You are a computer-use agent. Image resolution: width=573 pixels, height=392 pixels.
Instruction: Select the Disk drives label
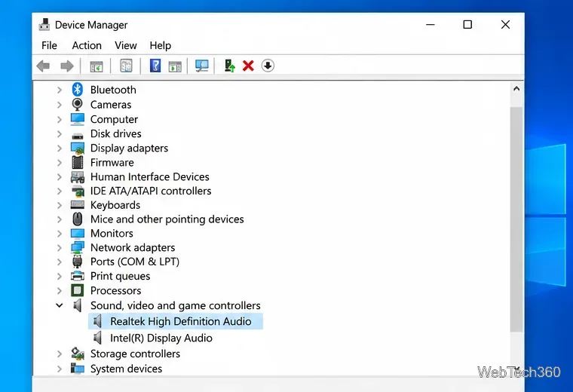pos(116,133)
